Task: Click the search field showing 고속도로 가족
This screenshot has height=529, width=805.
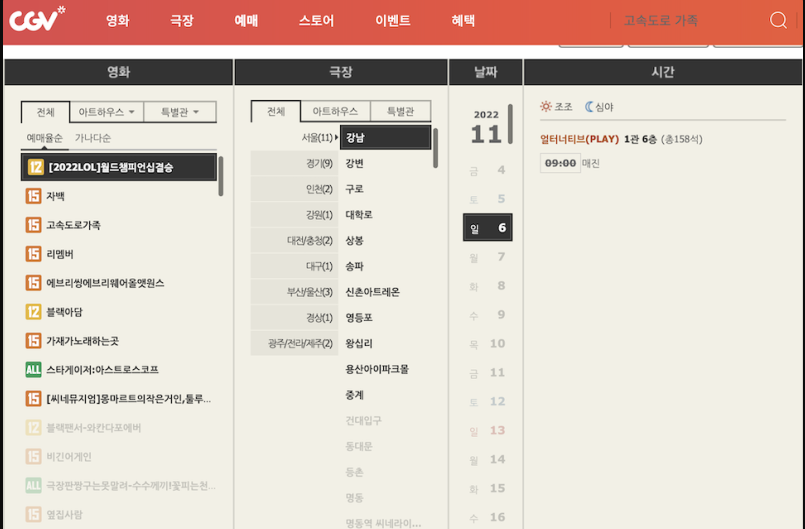Action: click(x=688, y=21)
